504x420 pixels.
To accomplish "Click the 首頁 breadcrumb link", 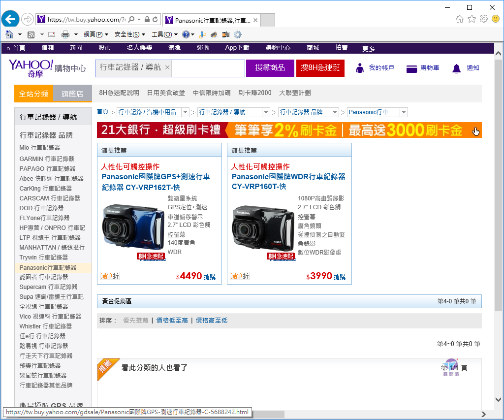I will [x=102, y=112].
